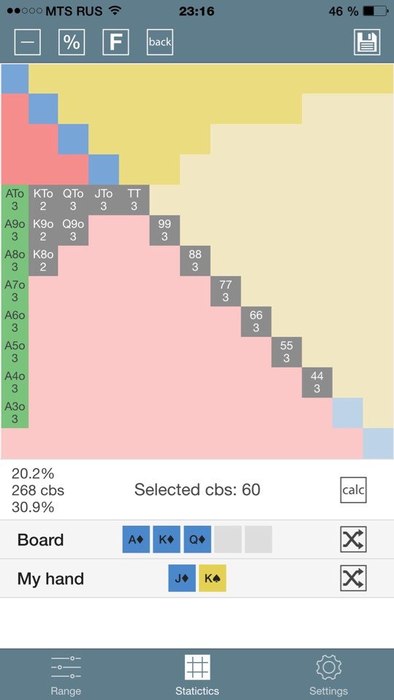Toggle the ATo hand cell
394x700 pixels.
pyautogui.click(x=15, y=200)
